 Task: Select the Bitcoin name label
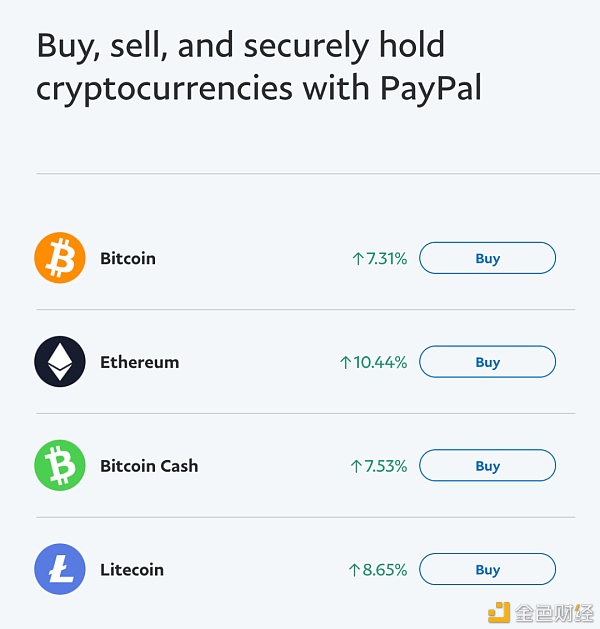128,258
